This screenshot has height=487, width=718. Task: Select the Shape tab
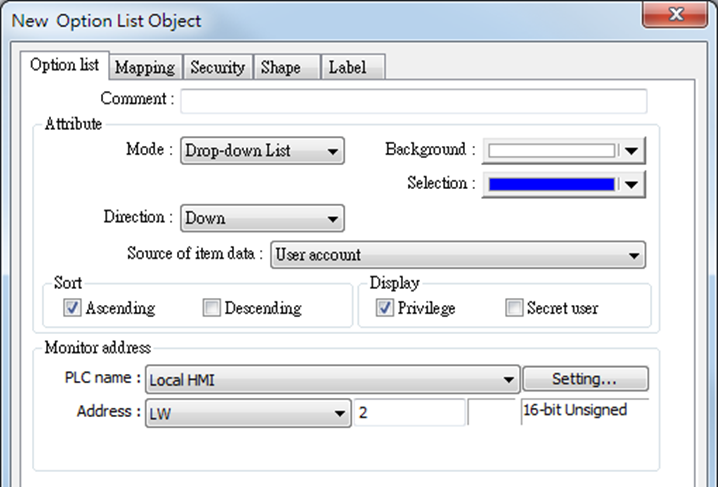[x=287, y=67]
